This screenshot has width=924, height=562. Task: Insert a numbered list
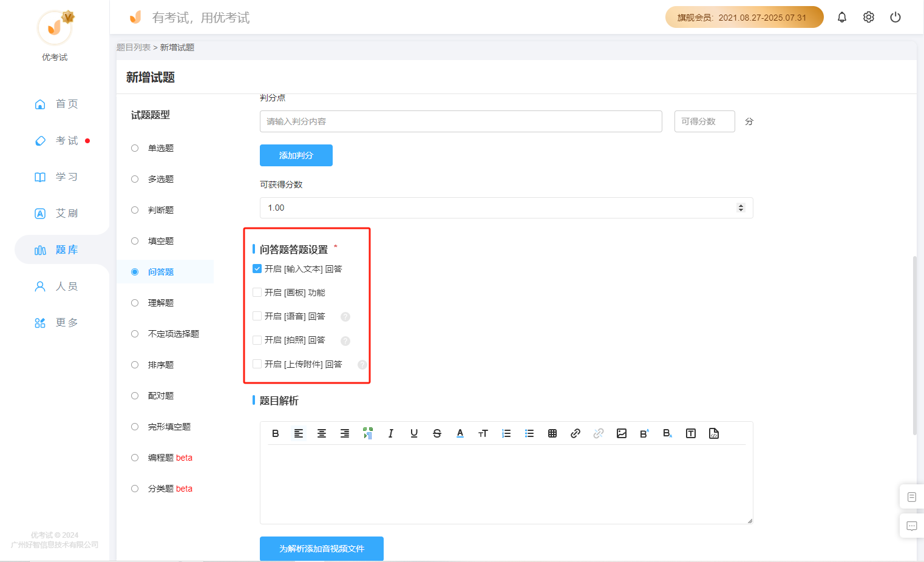[x=506, y=433]
